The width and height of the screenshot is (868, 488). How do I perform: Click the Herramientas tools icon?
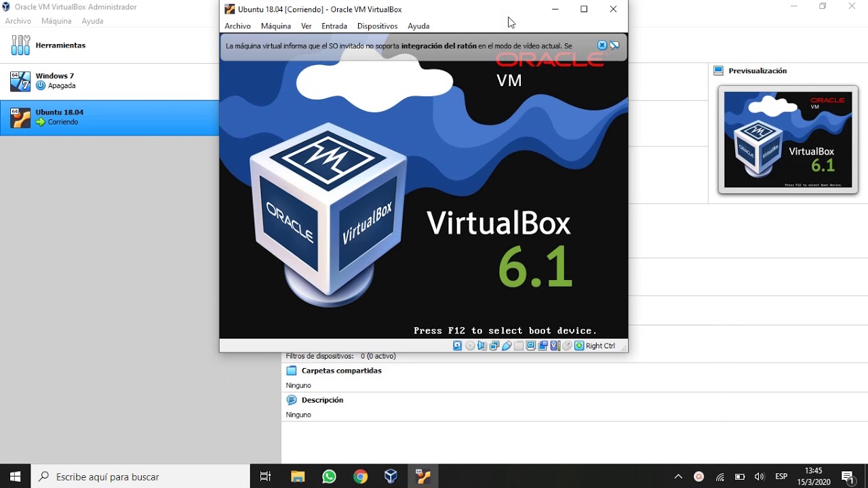(x=20, y=45)
